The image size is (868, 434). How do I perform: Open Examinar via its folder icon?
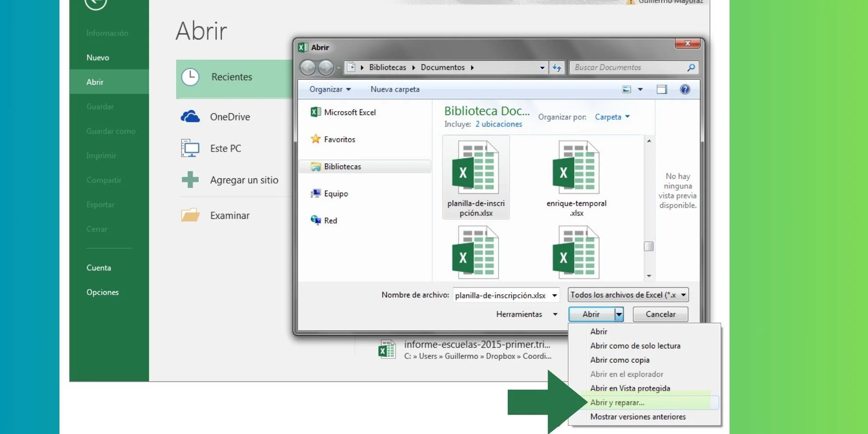tap(190, 214)
